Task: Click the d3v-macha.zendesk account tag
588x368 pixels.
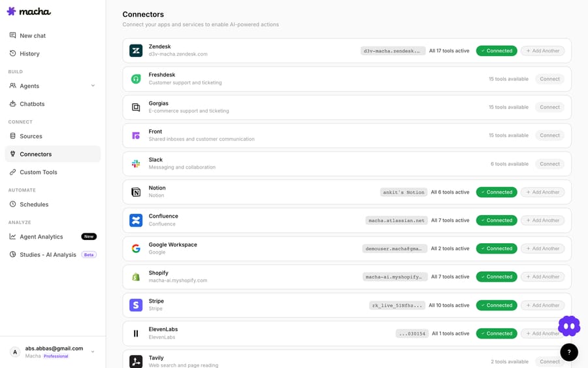Action: (x=393, y=50)
